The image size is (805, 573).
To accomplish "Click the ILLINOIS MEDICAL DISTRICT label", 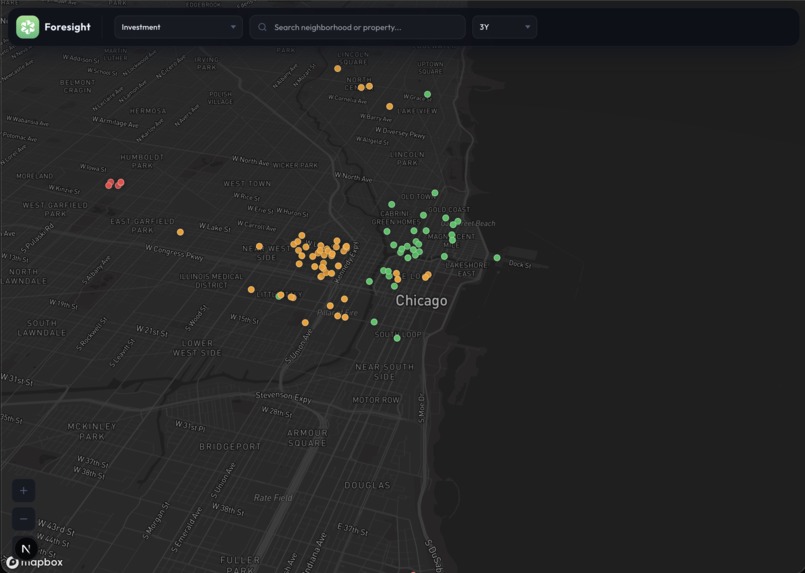I will pyautogui.click(x=211, y=280).
